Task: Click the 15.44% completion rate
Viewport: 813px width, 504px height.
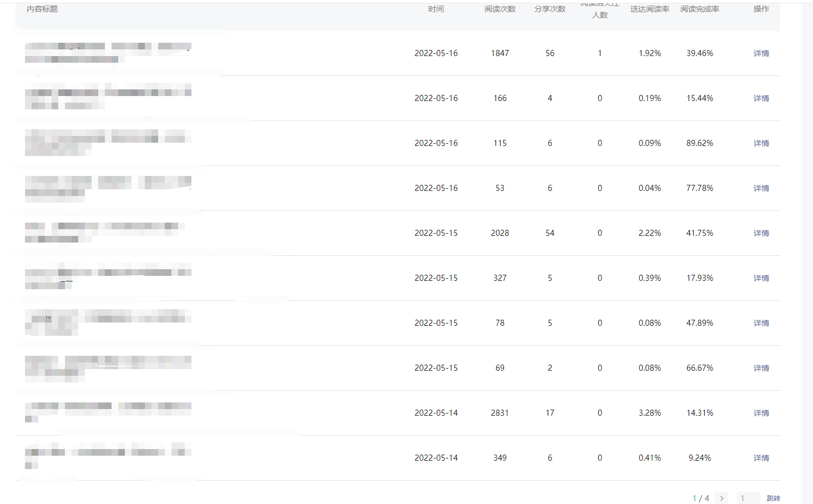Action: [x=700, y=98]
